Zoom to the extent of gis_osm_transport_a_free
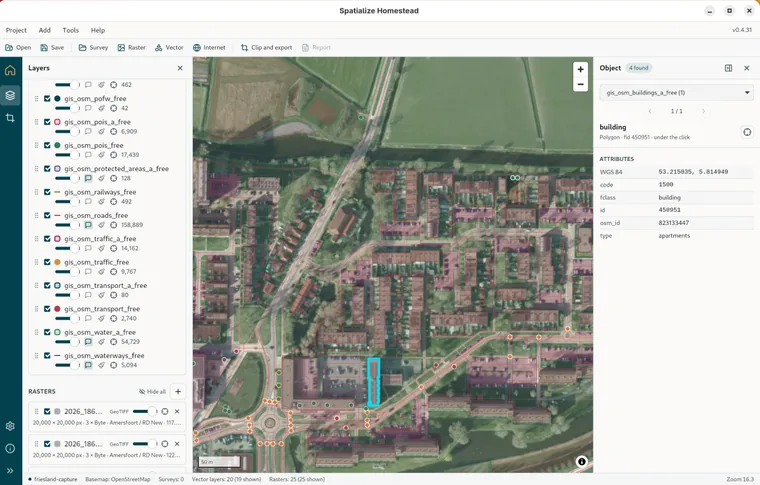This screenshot has height=485, width=760. (113, 295)
